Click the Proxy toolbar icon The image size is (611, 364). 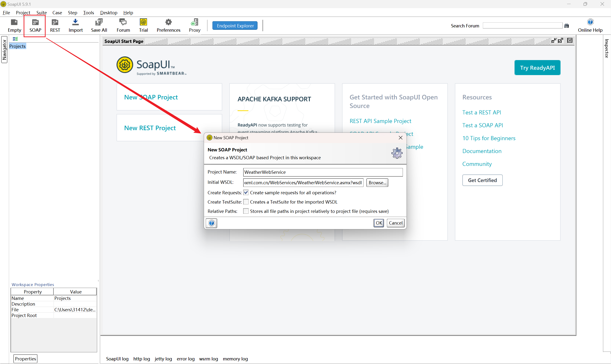[x=195, y=26]
